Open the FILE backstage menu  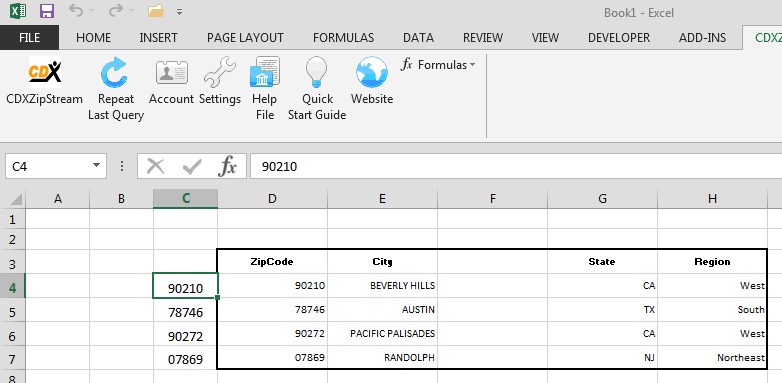[x=29, y=38]
